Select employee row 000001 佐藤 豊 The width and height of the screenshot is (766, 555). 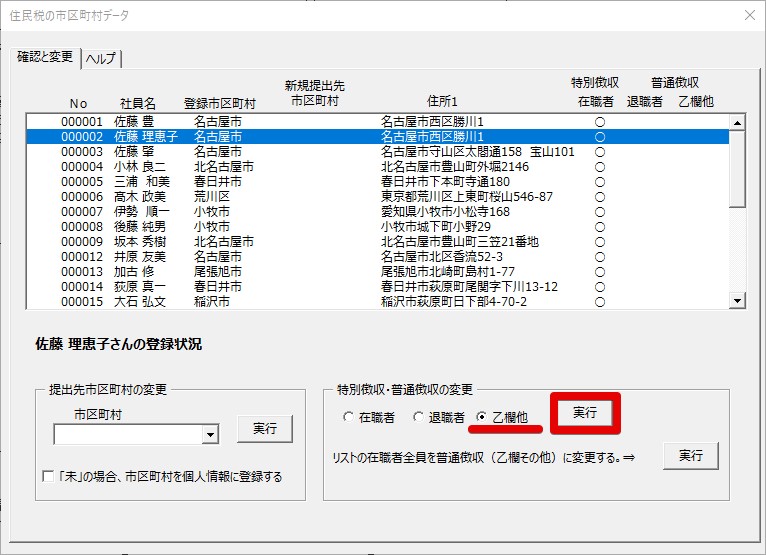tap(377, 122)
